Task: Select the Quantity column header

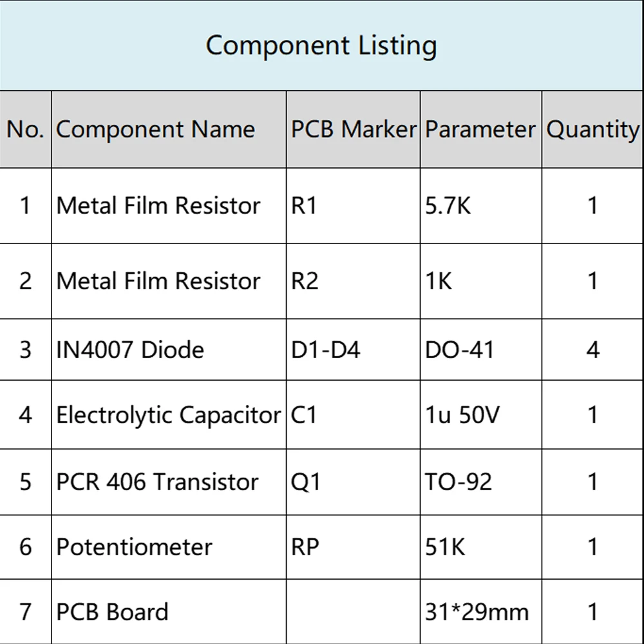Action: 592,129
